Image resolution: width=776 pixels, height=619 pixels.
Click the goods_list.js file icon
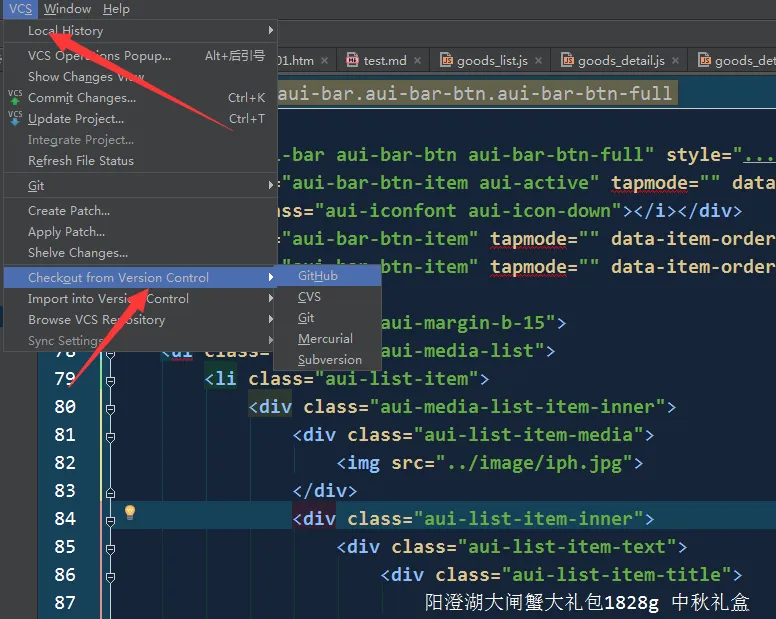click(446, 60)
